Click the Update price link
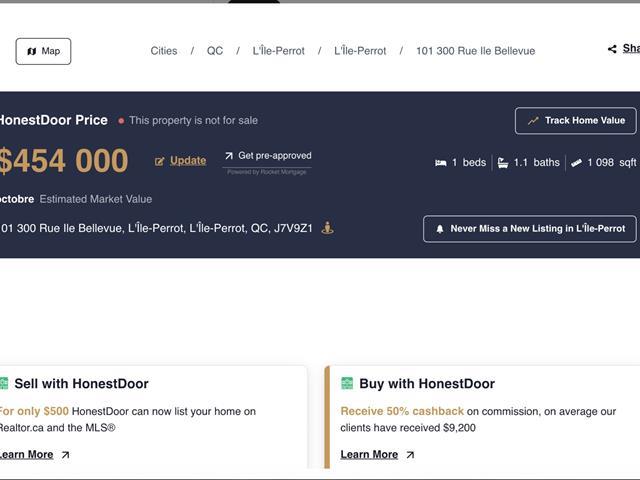Viewport: 640px width, 480px height. tap(188, 161)
